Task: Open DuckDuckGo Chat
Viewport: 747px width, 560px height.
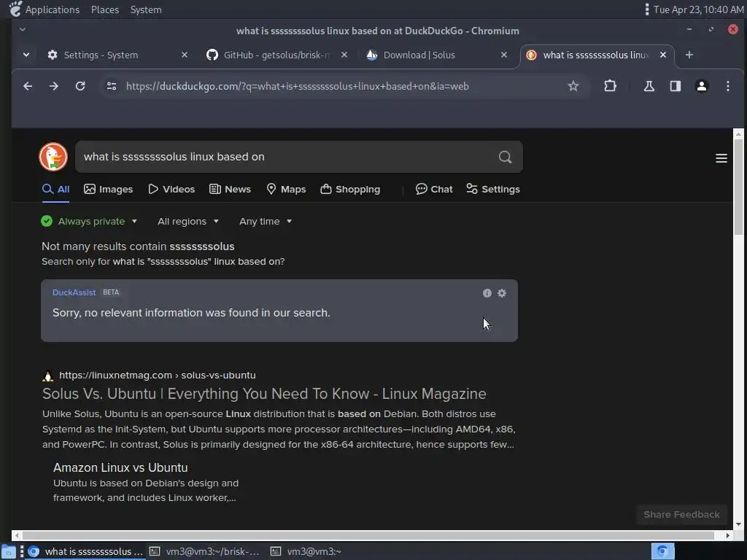Action: pos(434,190)
